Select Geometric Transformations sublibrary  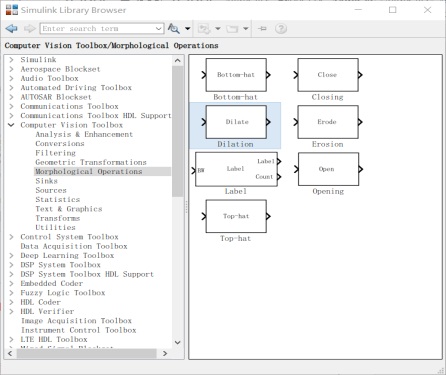(91, 162)
